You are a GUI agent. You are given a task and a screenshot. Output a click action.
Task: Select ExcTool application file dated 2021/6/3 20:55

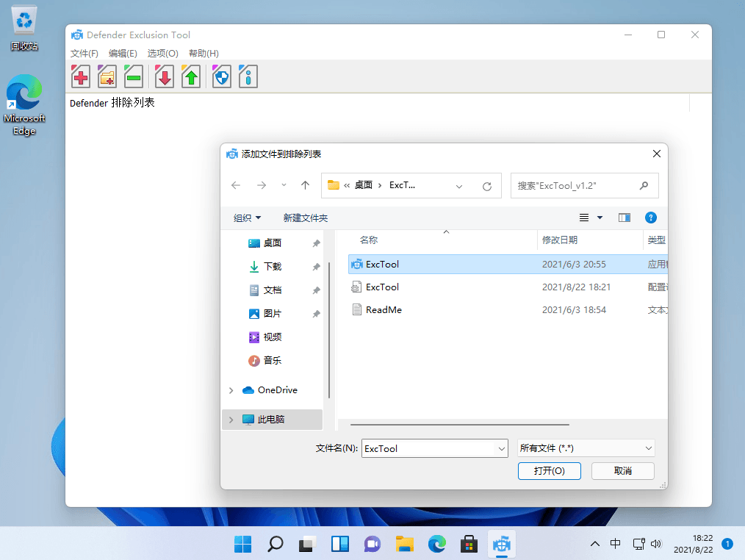pyautogui.click(x=508, y=265)
